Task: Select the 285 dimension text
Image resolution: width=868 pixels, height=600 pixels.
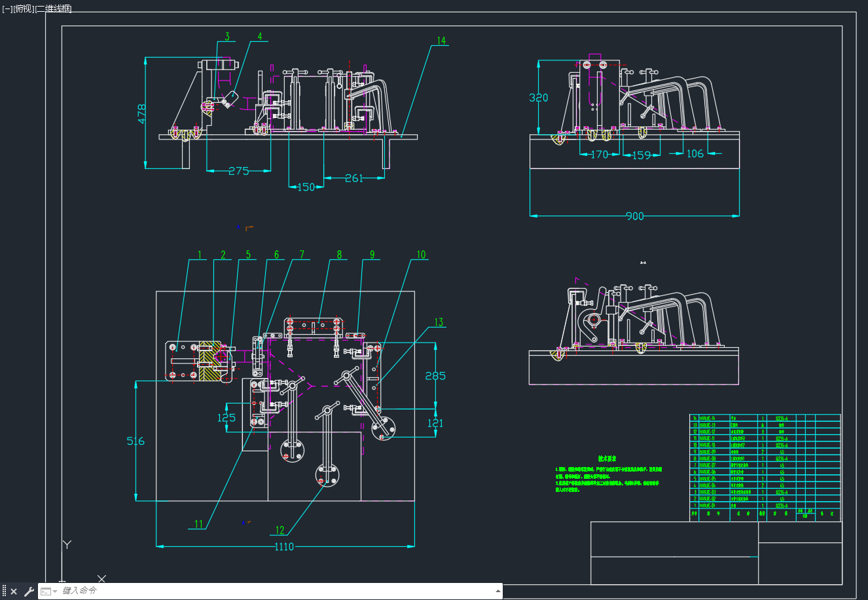Action: point(435,375)
